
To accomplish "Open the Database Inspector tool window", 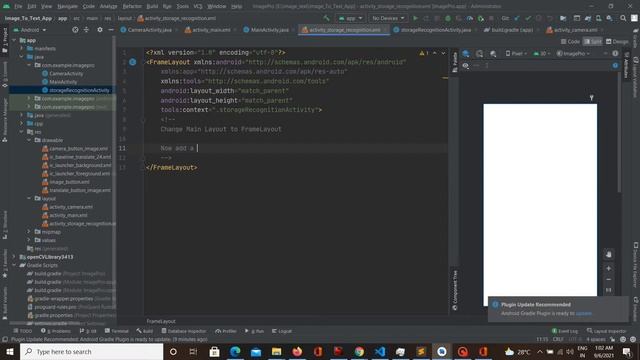I will tap(184, 331).
